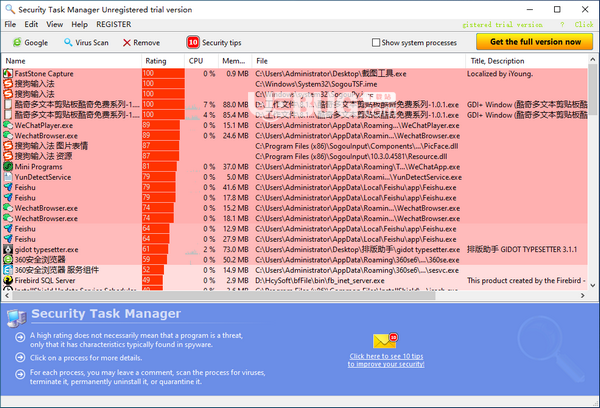Click the Resource.dll file path

(x=351, y=156)
